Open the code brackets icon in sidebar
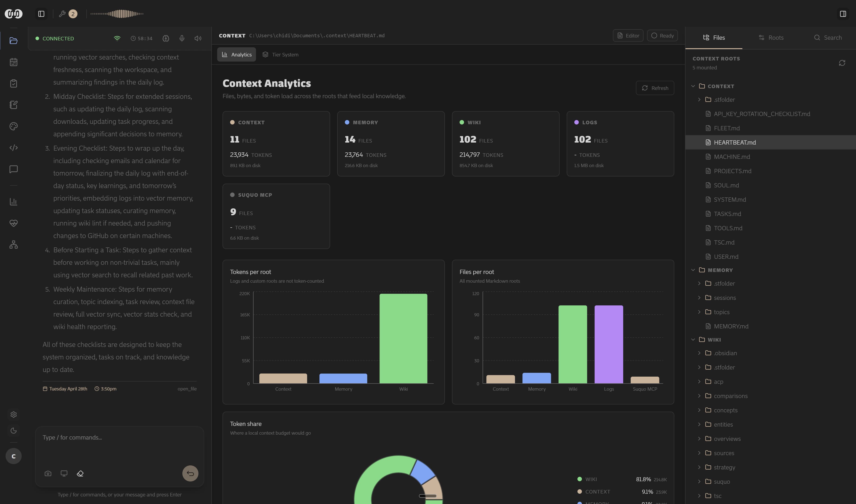Image resolution: width=856 pixels, height=504 pixels. pos(14,148)
